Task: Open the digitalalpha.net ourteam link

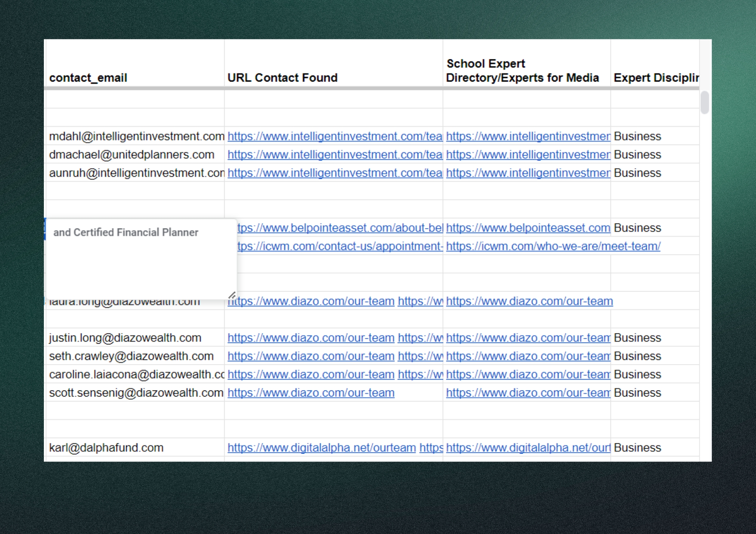Action: coord(321,448)
